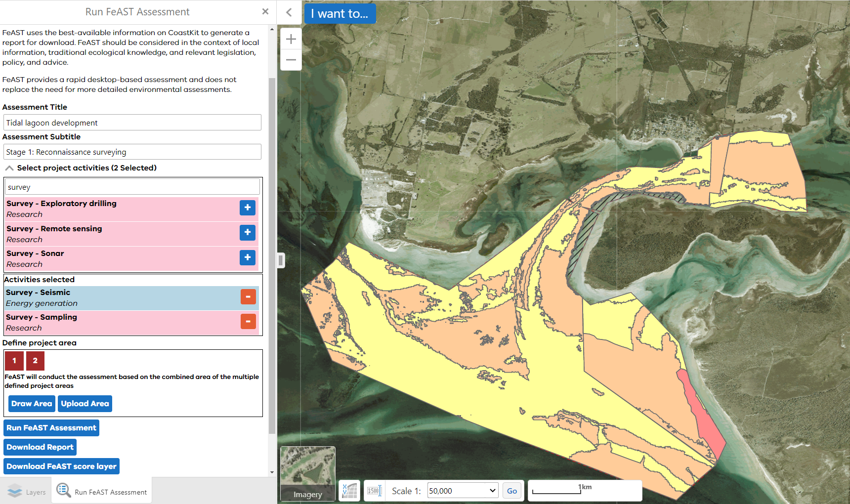The width and height of the screenshot is (850, 504).
Task: Collapse the side panel with left chevron
Action: [289, 12]
